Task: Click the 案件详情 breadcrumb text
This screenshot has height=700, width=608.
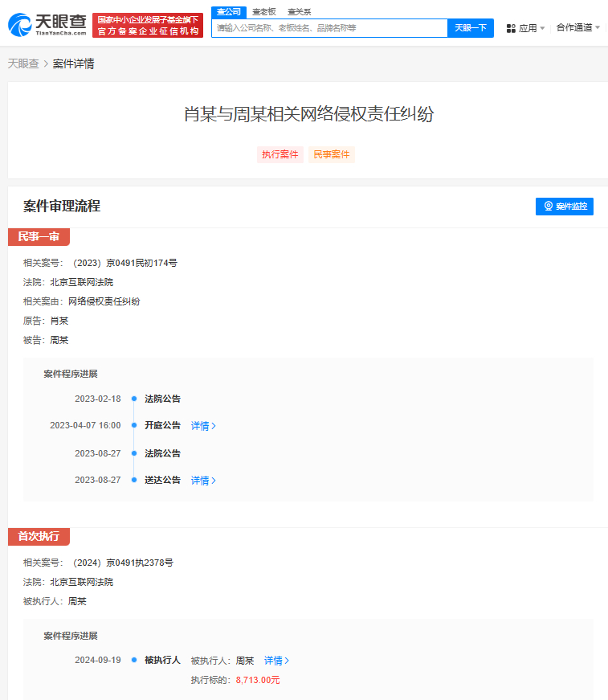Action: coord(74,63)
